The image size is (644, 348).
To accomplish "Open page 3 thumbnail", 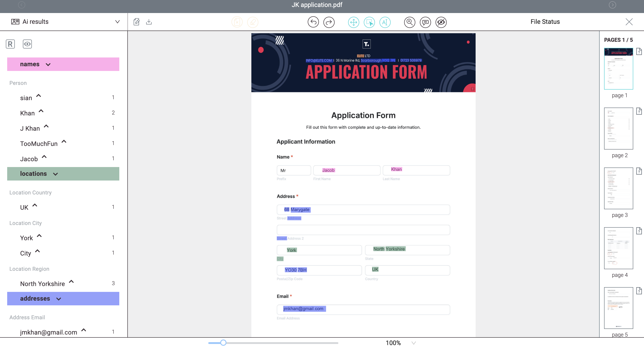I will pyautogui.click(x=618, y=188).
